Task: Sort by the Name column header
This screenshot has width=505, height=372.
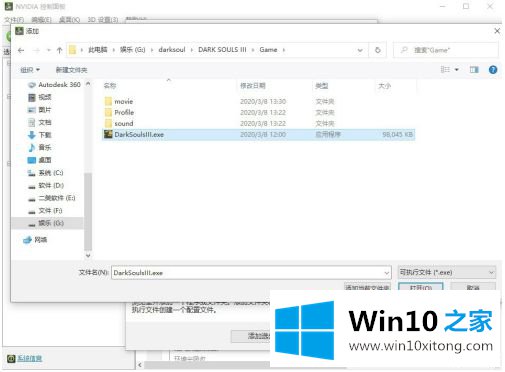Action: 110,86
